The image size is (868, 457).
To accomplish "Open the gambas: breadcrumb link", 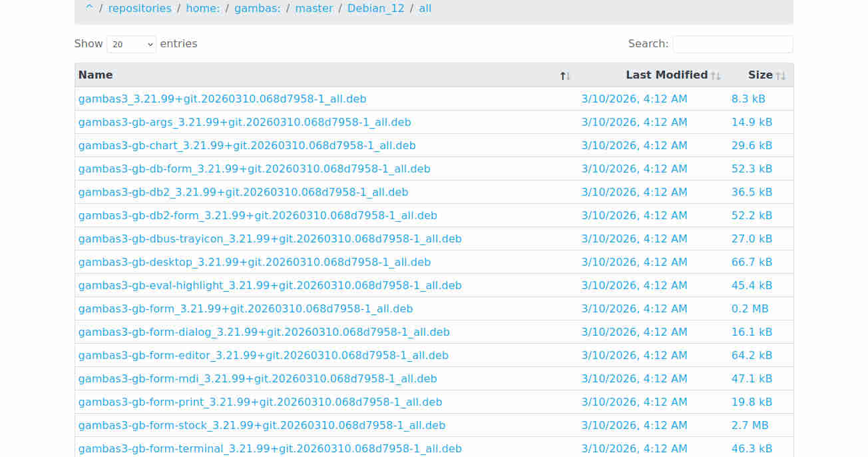I will point(257,9).
